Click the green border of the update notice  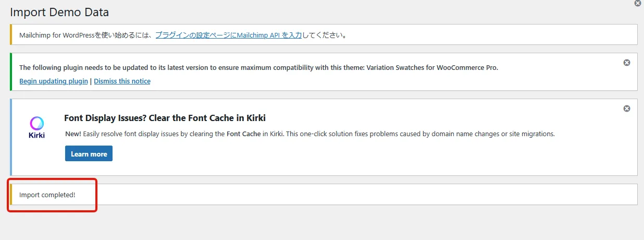(x=11, y=71)
